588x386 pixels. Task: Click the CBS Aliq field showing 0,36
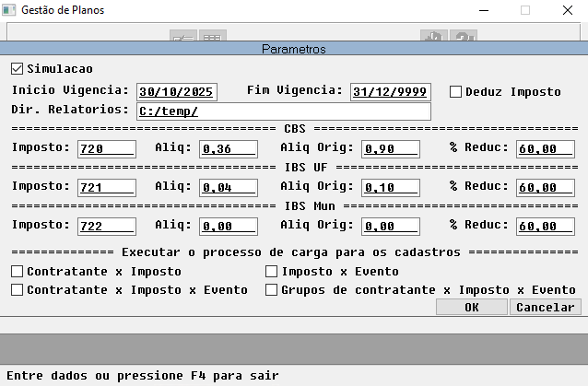[x=229, y=149]
